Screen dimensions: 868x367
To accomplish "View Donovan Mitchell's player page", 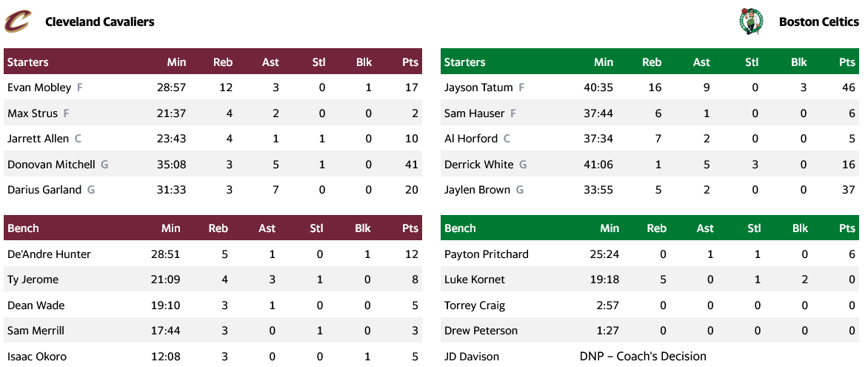I will click(x=51, y=165).
